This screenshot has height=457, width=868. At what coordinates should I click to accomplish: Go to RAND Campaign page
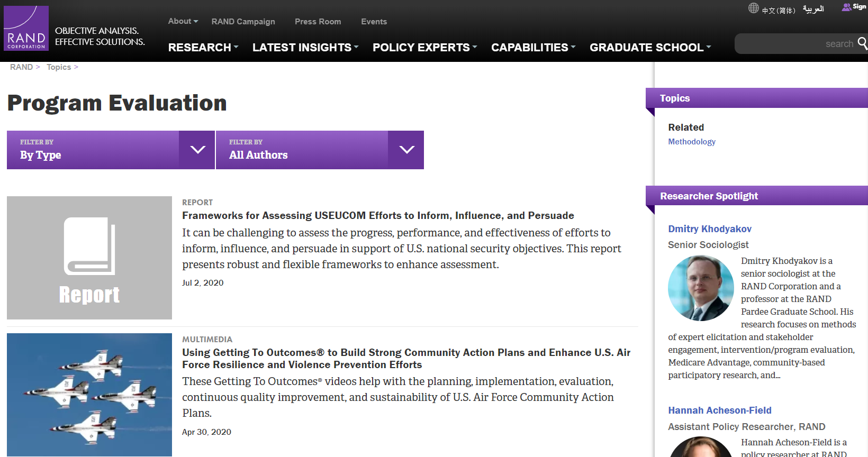click(243, 22)
